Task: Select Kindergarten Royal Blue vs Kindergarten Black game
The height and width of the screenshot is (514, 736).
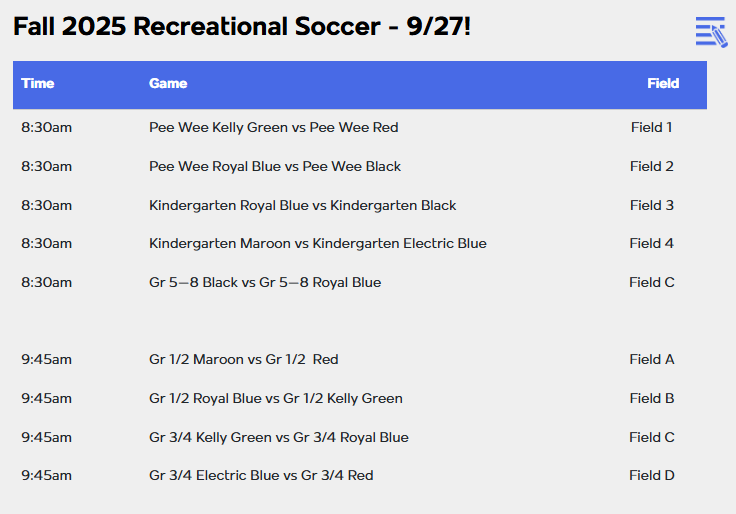Action: tap(303, 206)
